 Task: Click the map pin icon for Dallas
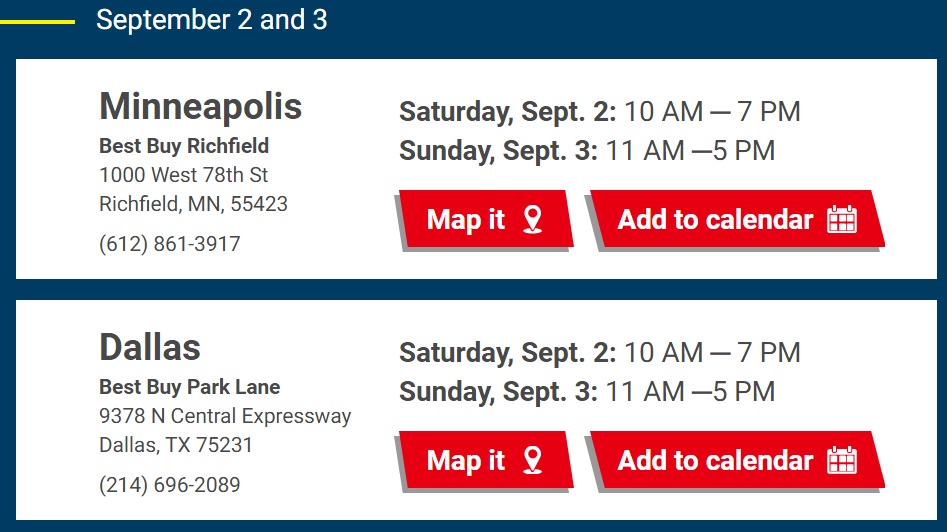pos(532,460)
